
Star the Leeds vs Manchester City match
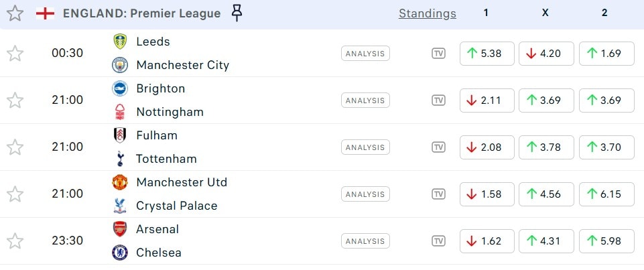15,54
